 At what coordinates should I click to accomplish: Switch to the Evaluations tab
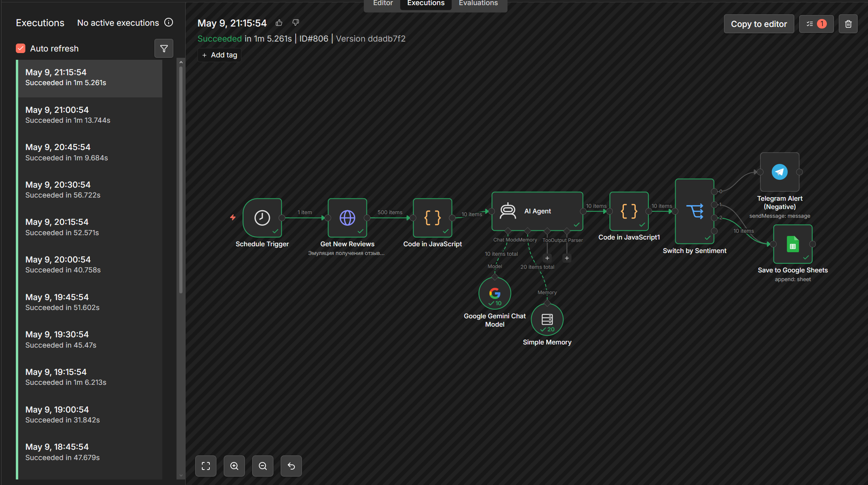[478, 3]
